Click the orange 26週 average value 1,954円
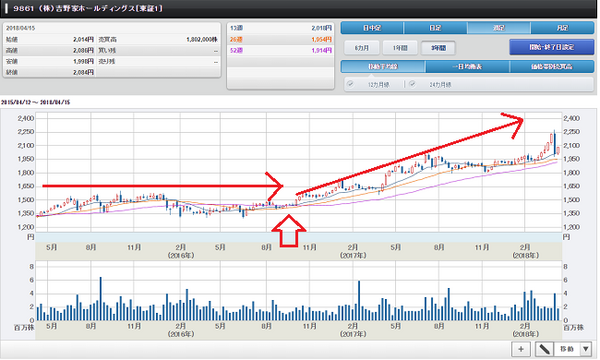 click(x=321, y=39)
